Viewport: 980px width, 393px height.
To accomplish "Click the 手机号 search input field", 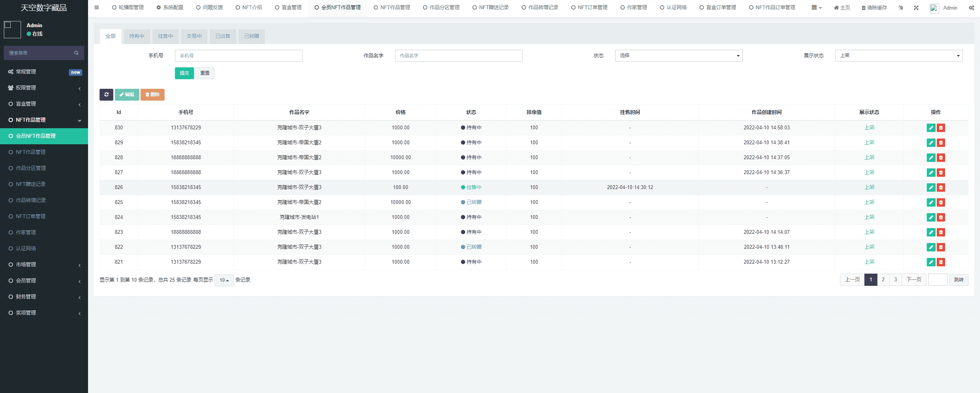I will tap(238, 55).
